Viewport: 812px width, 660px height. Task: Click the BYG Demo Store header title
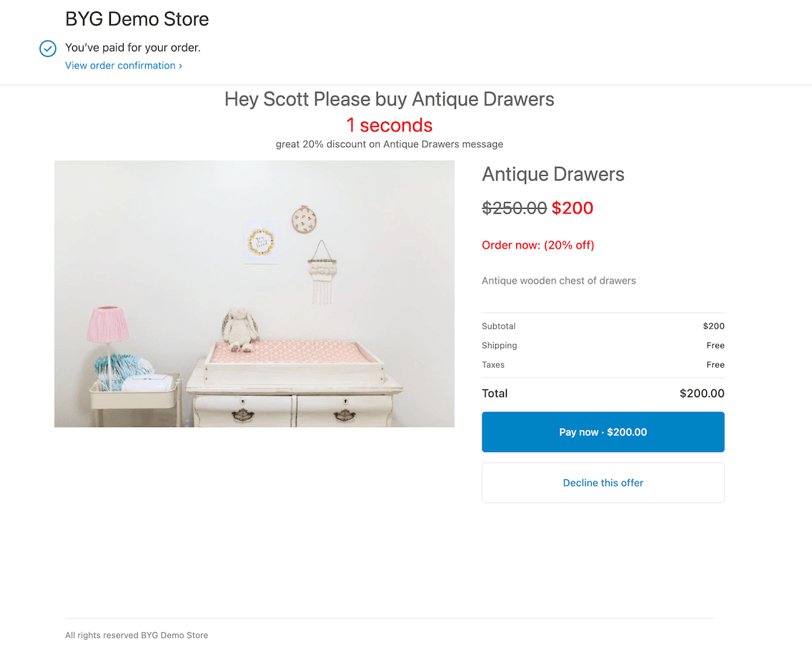click(x=137, y=19)
